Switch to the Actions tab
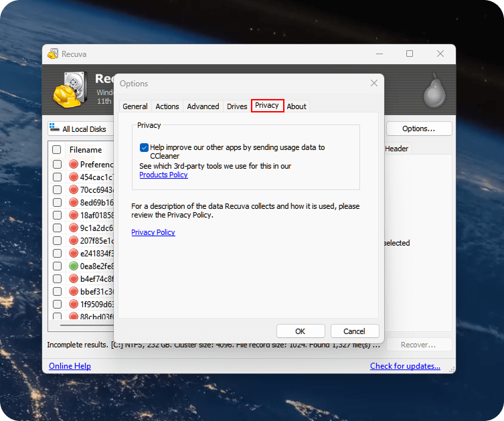 click(167, 106)
